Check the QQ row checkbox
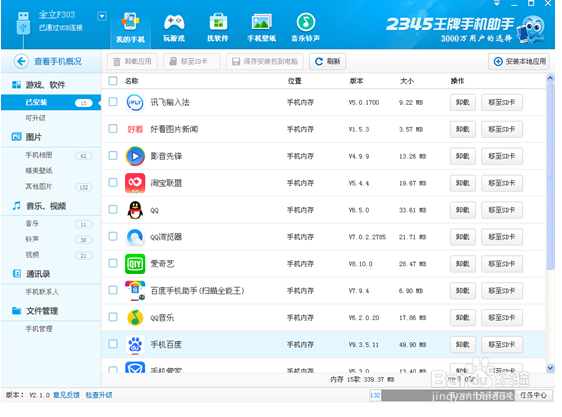The height and width of the screenshot is (417, 562). [x=113, y=209]
